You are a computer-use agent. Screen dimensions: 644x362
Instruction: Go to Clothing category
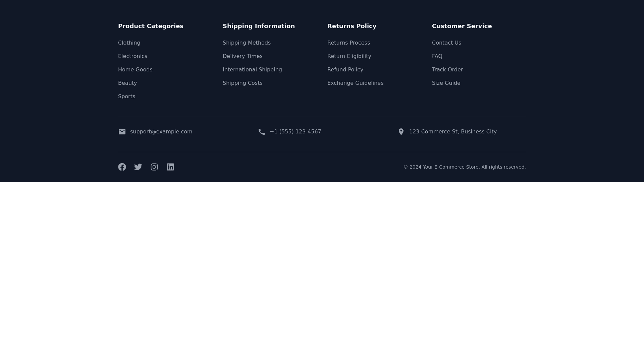coord(129,43)
